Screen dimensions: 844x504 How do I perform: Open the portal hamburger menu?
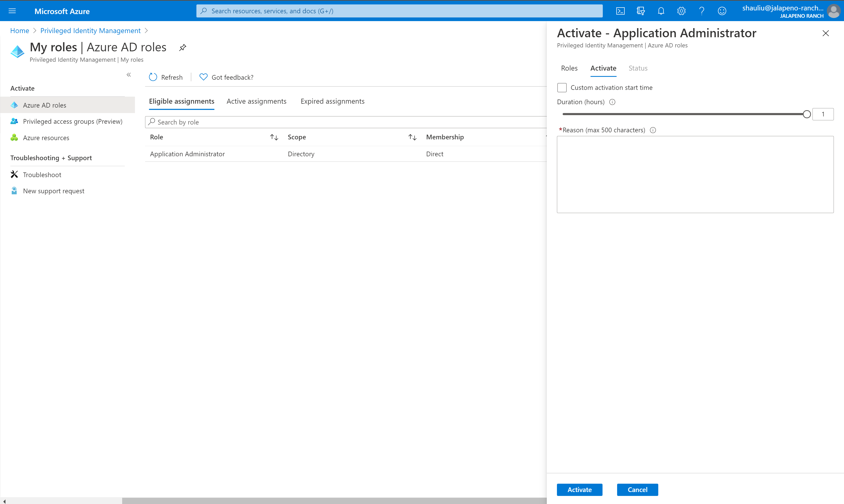click(12, 11)
